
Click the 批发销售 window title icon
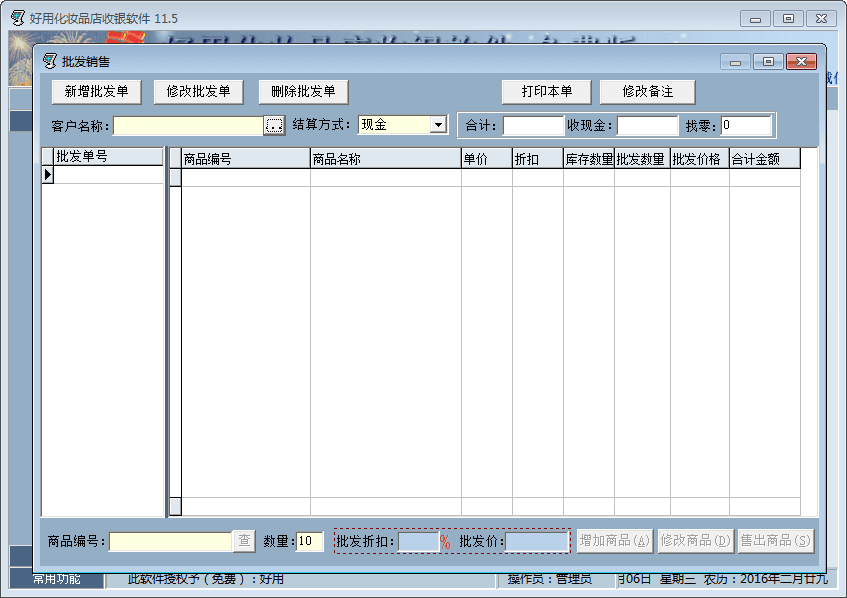(x=49, y=61)
